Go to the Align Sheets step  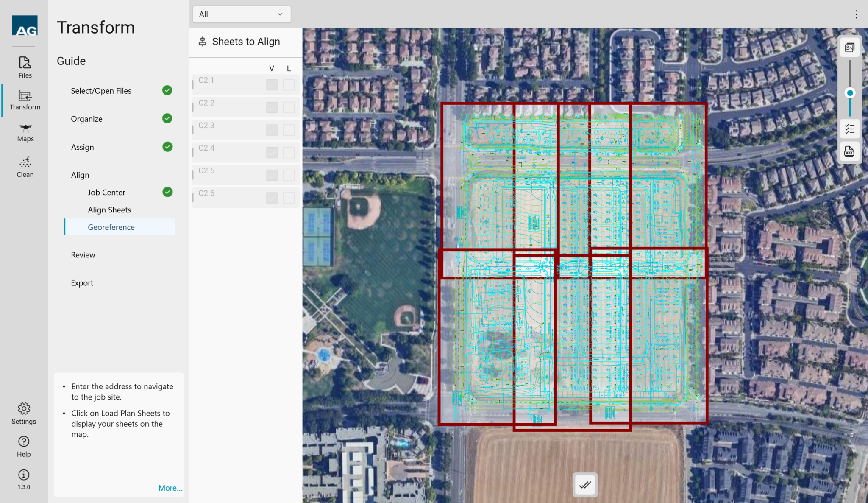pyautogui.click(x=109, y=210)
